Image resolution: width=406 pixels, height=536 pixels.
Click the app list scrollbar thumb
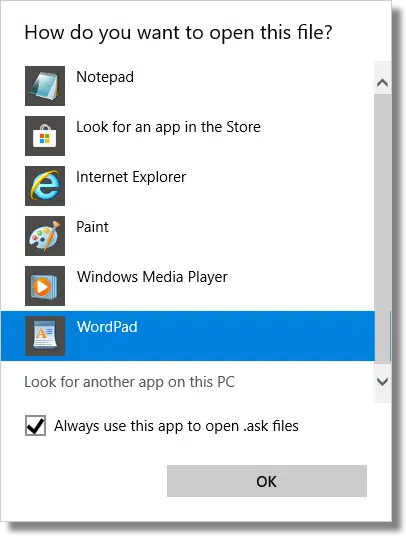382,228
